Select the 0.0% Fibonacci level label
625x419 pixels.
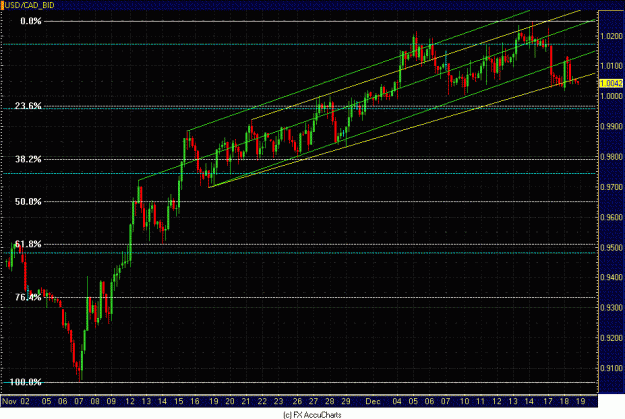(31, 21)
